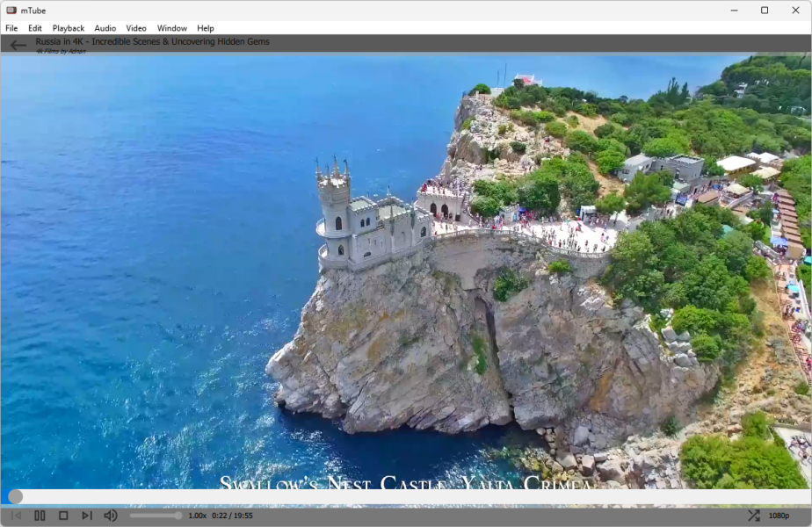Go to the previous video track
This screenshot has width=812, height=527.
(16, 516)
